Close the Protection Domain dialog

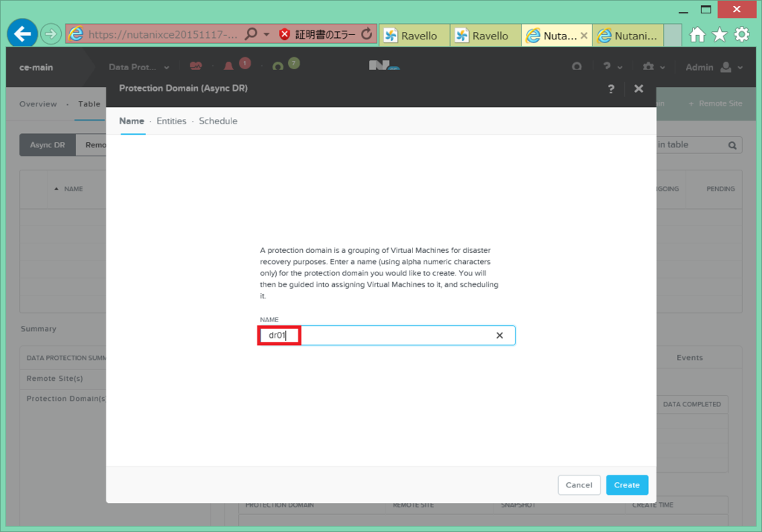(x=638, y=89)
